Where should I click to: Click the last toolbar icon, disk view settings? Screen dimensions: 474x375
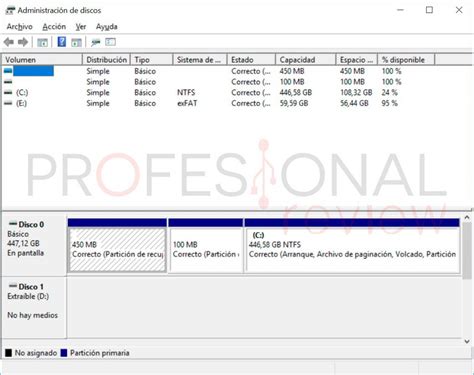coord(110,42)
